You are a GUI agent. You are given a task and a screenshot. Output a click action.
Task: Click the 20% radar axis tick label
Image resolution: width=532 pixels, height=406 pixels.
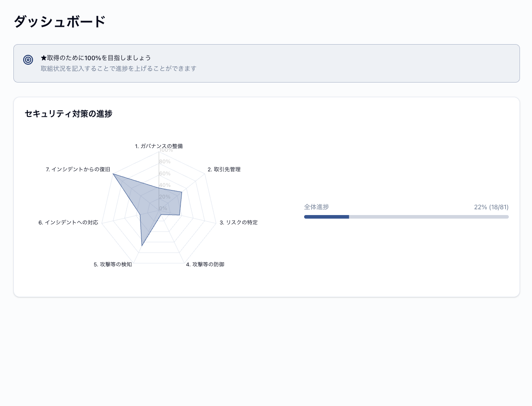165,197
